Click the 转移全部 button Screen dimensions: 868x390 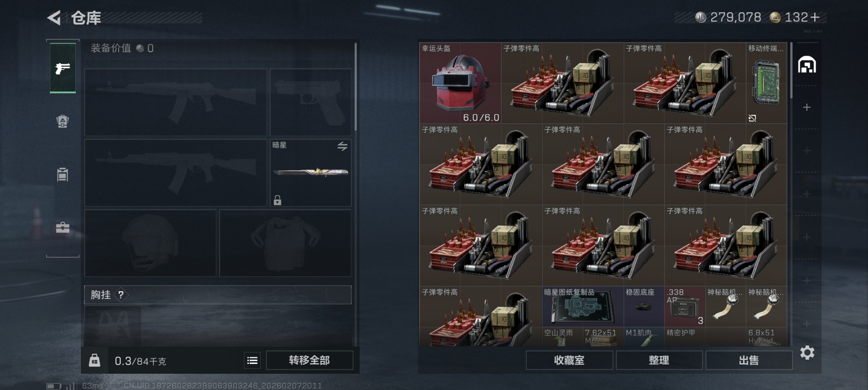[309, 360]
